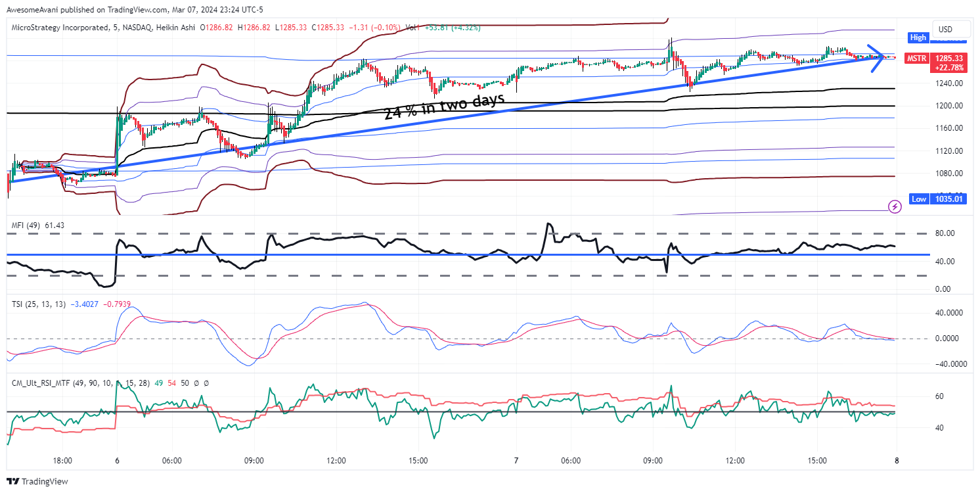Click the blue High price label
The height and width of the screenshot is (493, 980).
tap(918, 38)
